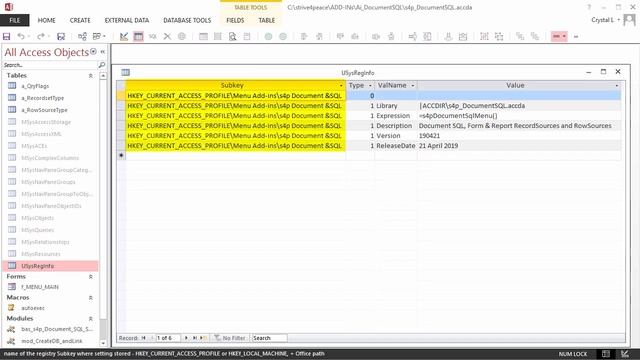Switch to the CREATE ribbon tab

(80, 20)
